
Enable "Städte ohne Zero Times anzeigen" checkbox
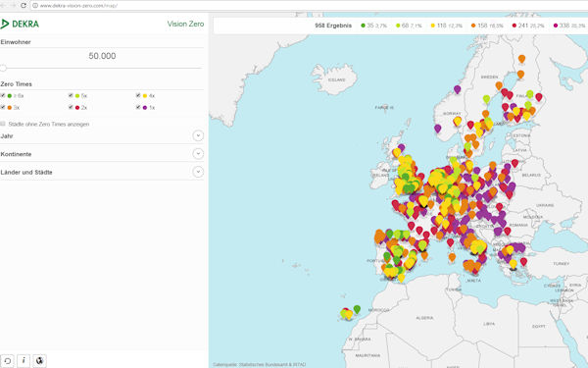tap(3, 124)
